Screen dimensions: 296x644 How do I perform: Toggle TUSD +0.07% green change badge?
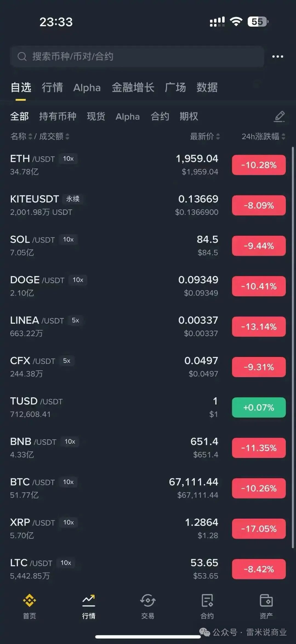click(259, 407)
